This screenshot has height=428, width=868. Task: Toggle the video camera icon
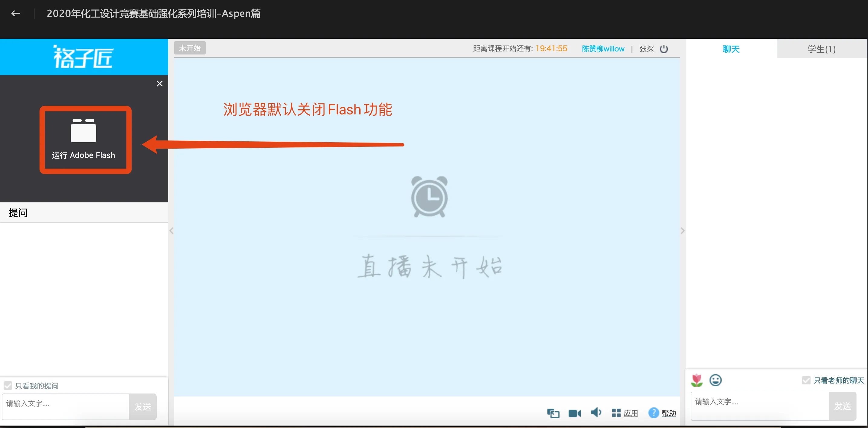(x=575, y=413)
